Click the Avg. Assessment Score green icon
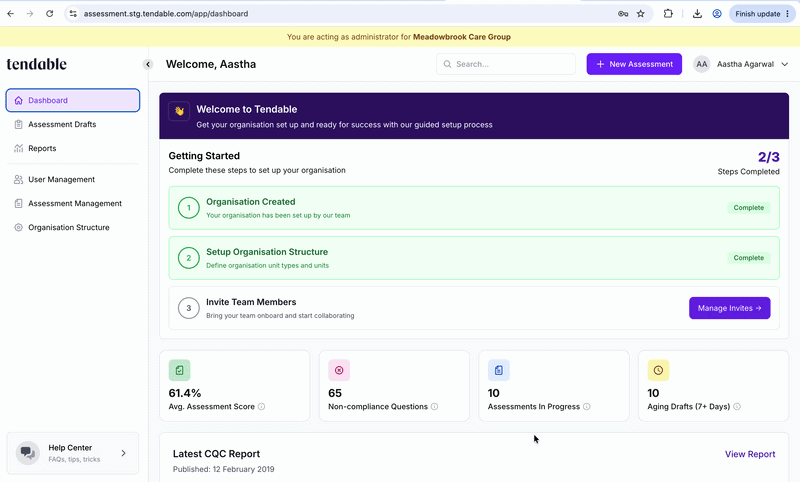 click(x=180, y=370)
